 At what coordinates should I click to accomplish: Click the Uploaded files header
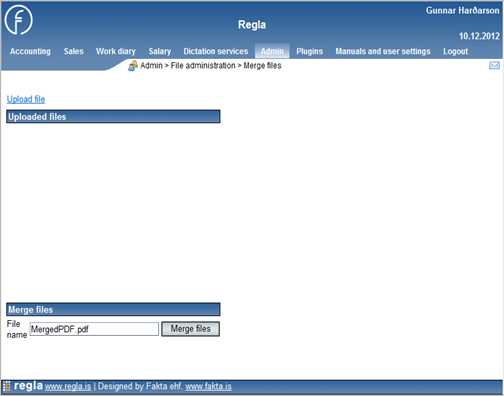click(x=113, y=117)
